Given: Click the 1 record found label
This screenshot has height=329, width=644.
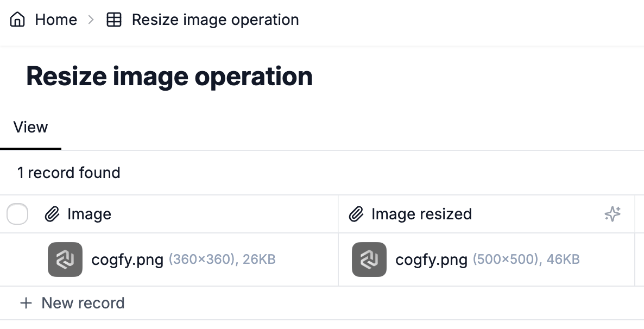Looking at the screenshot, I should (x=68, y=173).
